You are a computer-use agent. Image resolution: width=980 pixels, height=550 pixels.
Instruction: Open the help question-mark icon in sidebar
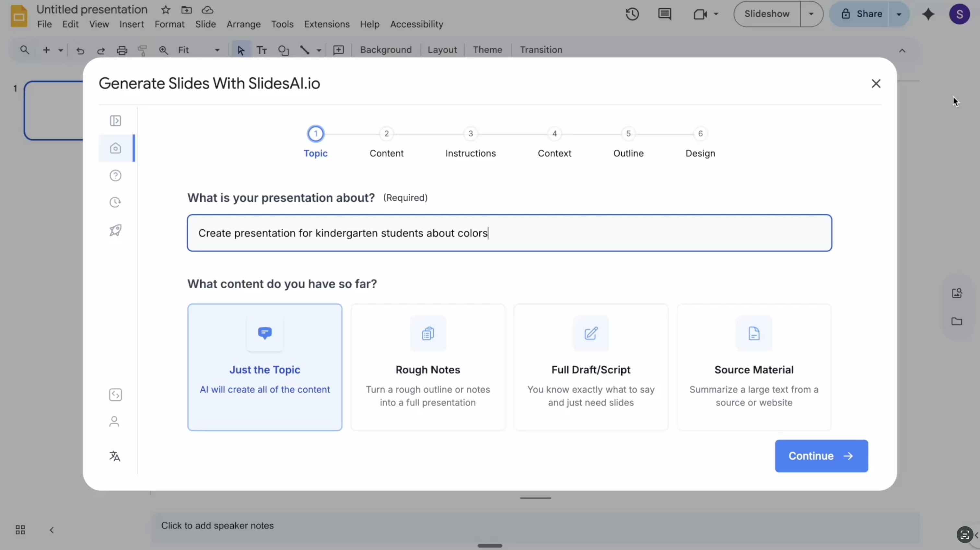tap(116, 175)
